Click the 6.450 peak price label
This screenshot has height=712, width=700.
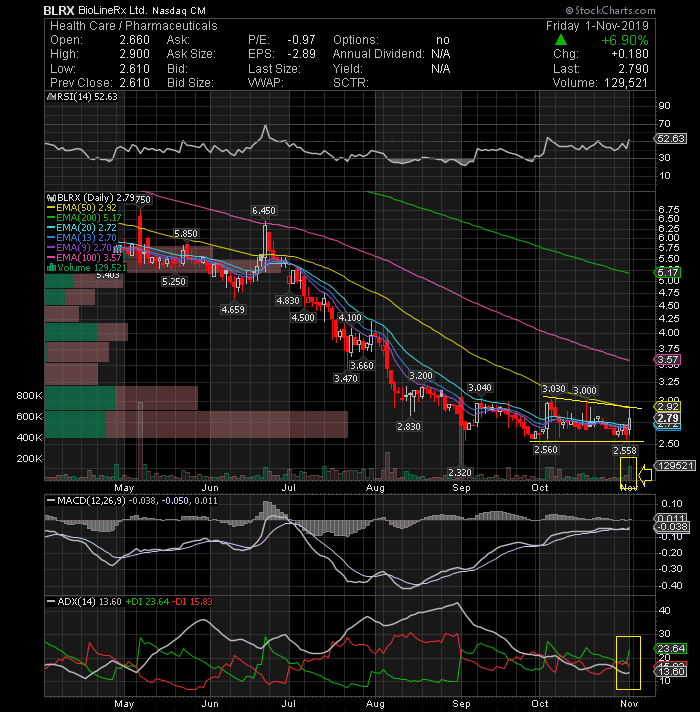tap(264, 211)
